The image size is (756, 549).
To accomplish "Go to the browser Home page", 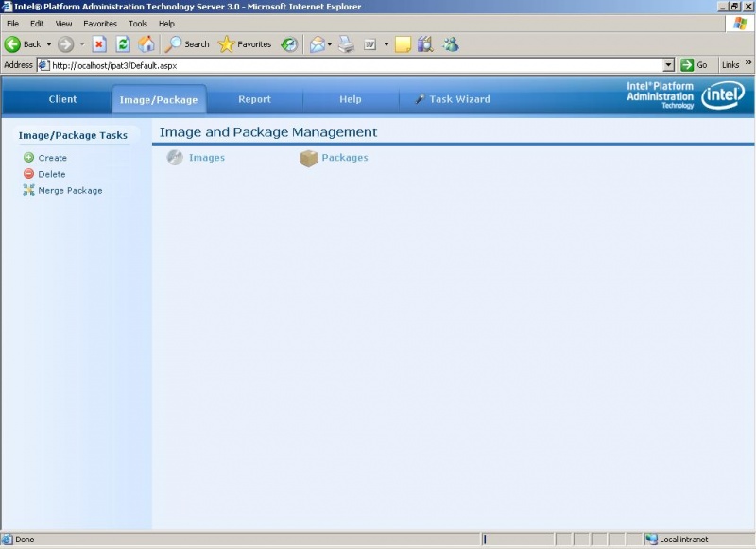I will click(x=146, y=43).
